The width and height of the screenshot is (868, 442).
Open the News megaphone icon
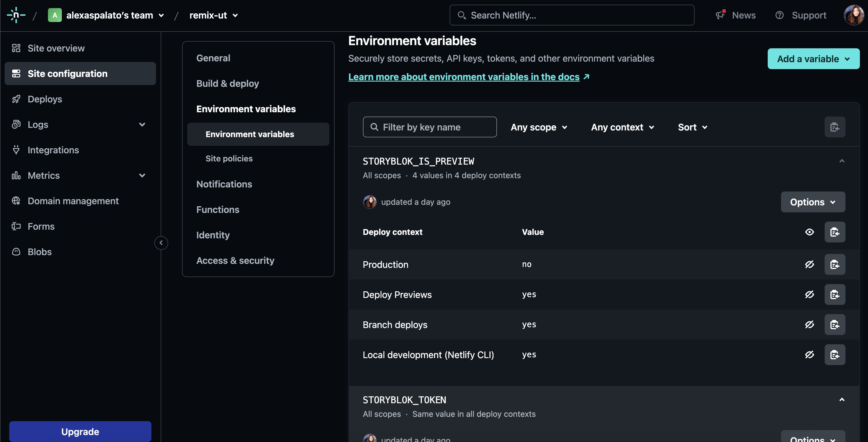720,15
